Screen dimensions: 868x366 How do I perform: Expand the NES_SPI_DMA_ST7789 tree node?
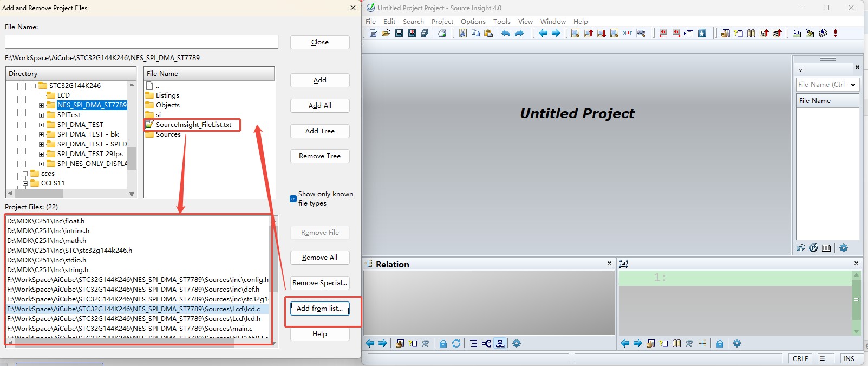[x=41, y=105]
